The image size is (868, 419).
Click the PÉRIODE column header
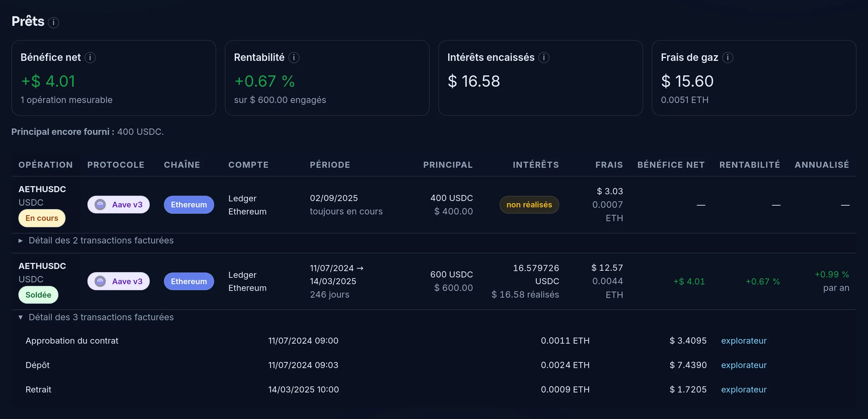tap(330, 165)
